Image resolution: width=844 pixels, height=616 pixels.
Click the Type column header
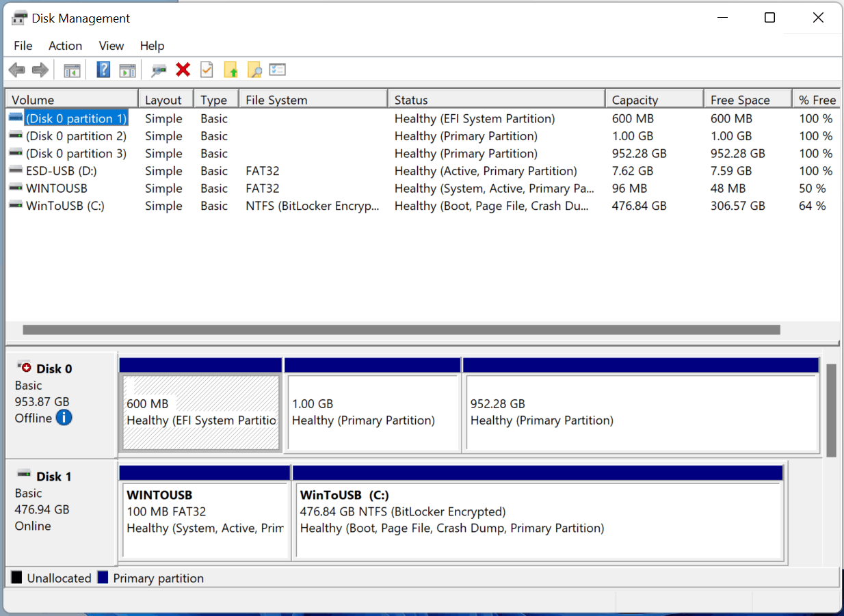pos(216,100)
